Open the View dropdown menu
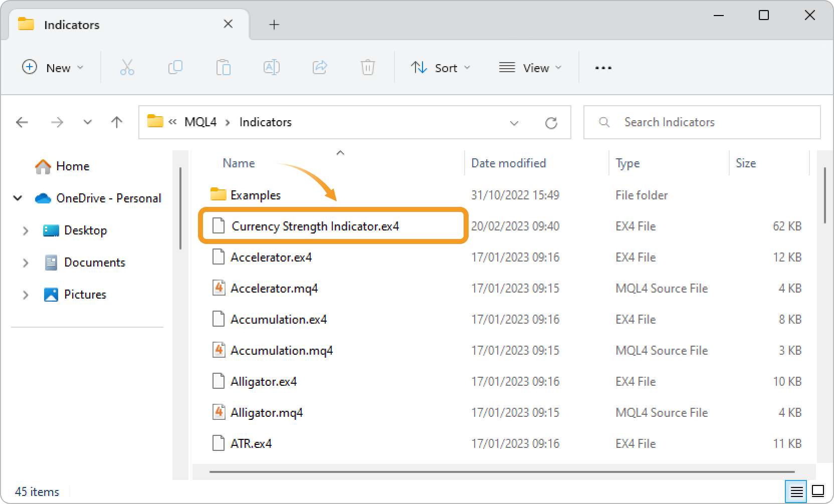This screenshot has width=834, height=504. [530, 67]
